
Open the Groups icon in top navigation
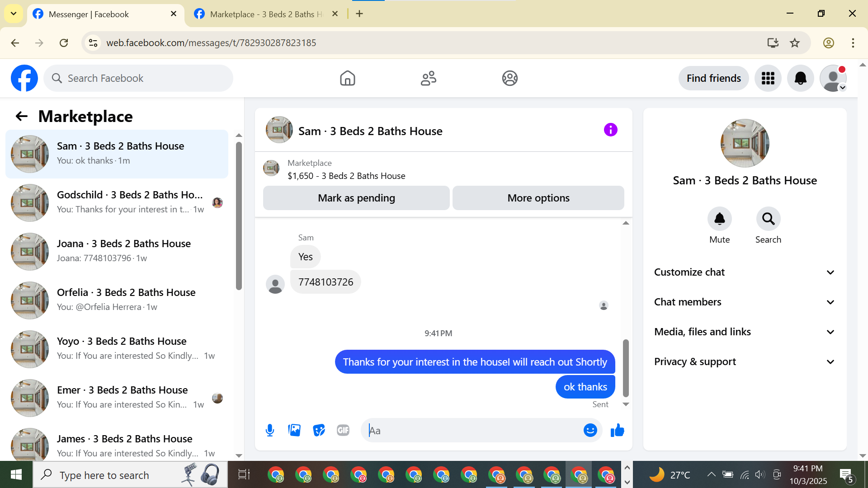coord(509,78)
